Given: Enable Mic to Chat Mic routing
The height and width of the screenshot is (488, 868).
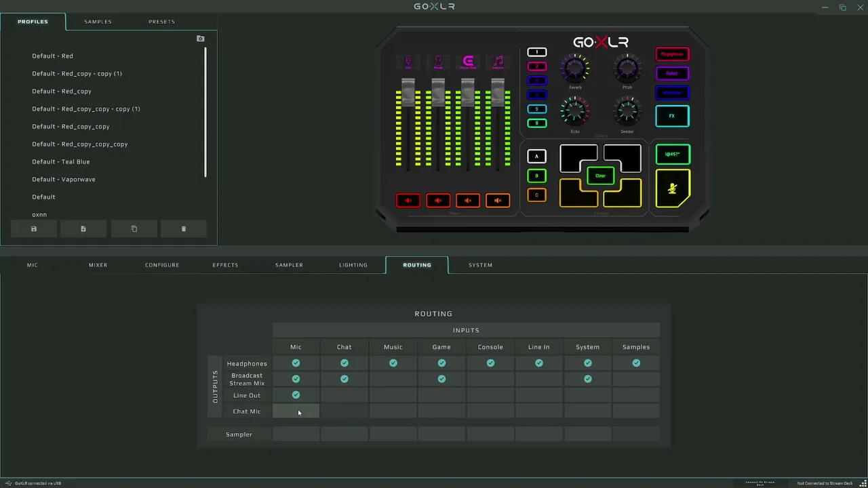Looking at the screenshot, I should (x=296, y=411).
